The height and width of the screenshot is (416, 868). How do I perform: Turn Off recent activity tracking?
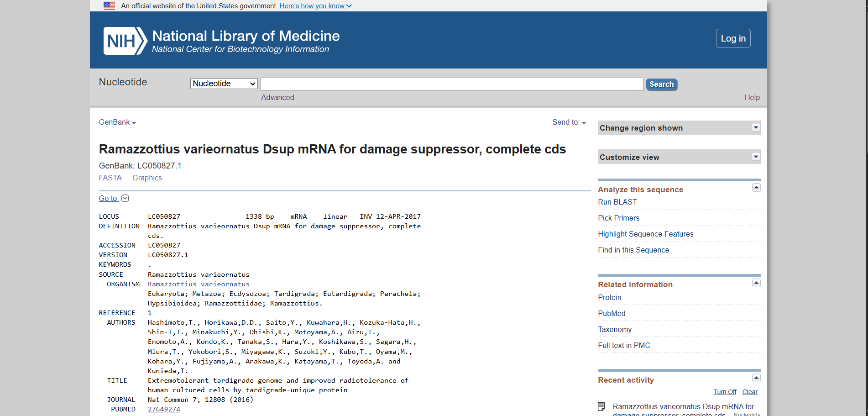tap(725, 392)
